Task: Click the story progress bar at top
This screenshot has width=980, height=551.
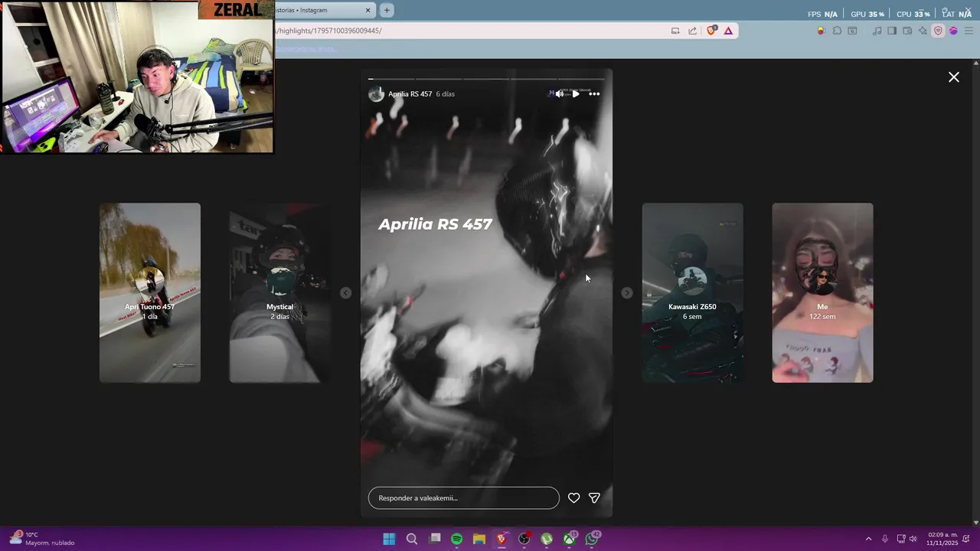Action: (486, 79)
